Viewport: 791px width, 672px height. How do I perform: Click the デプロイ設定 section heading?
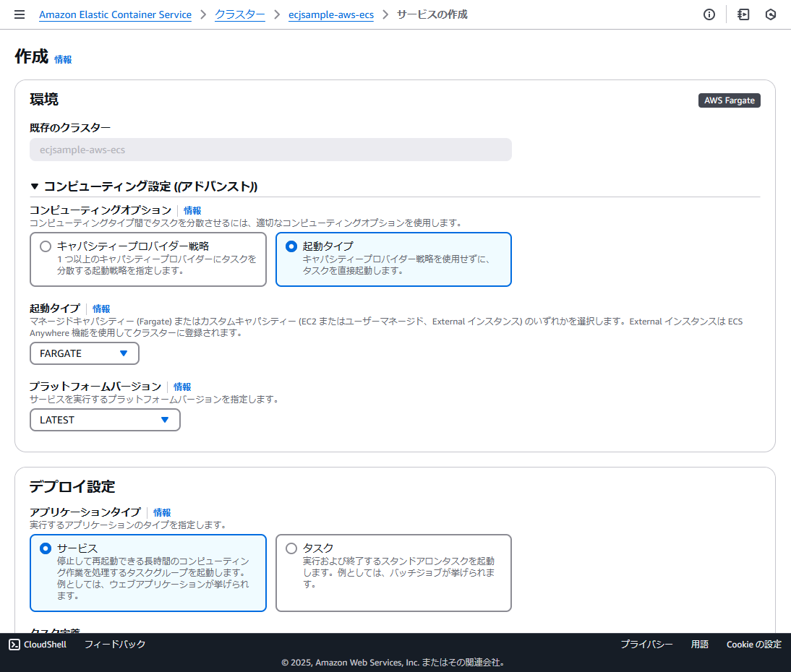point(72,486)
